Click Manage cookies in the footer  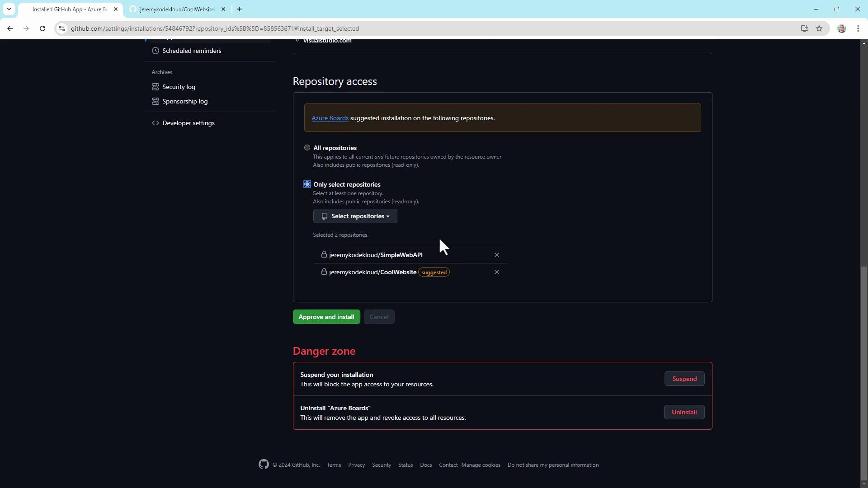(481, 465)
